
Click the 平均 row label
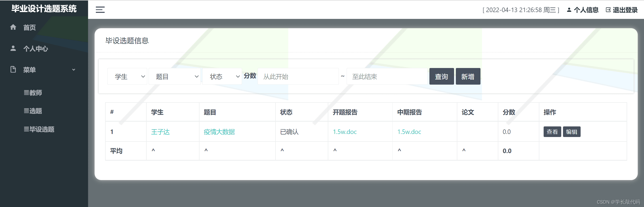(x=116, y=151)
